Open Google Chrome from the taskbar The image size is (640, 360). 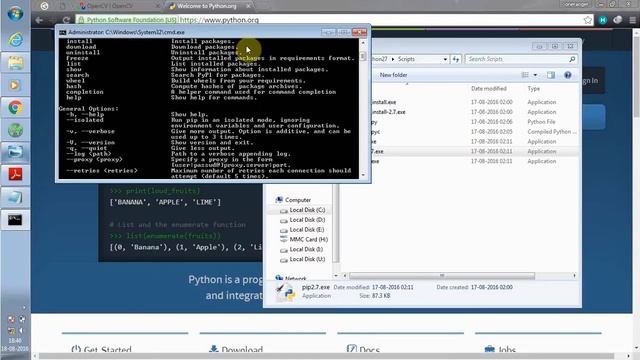click(15, 108)
